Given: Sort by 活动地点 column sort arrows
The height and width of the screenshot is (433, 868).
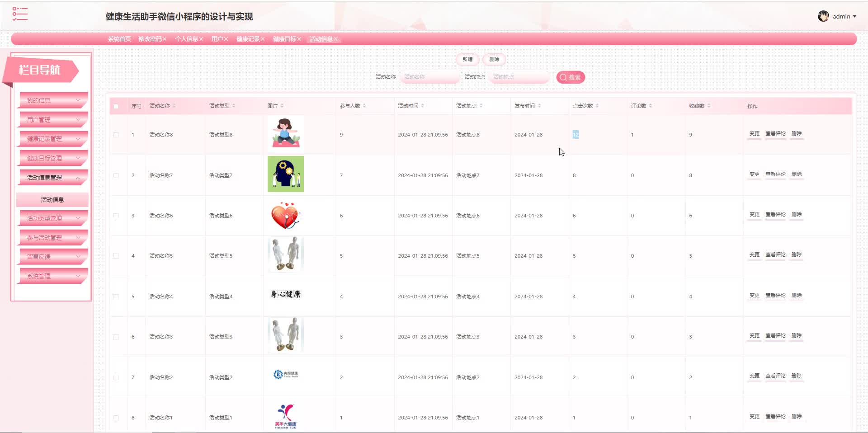Looking at the screenshot, I should [481, 106].
